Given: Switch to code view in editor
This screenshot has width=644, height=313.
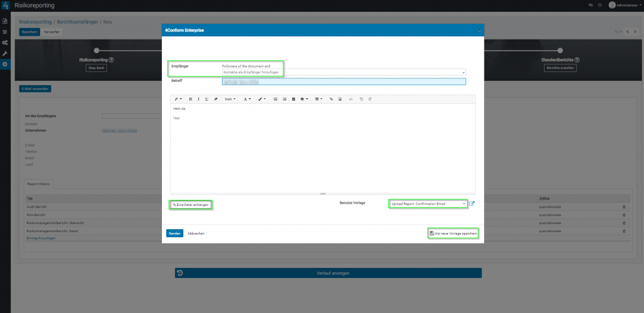Looking at the screenshot, I should 350,99.
